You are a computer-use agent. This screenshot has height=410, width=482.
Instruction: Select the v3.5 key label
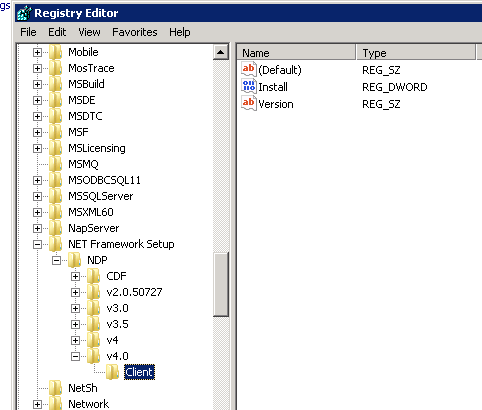(117, 324)
